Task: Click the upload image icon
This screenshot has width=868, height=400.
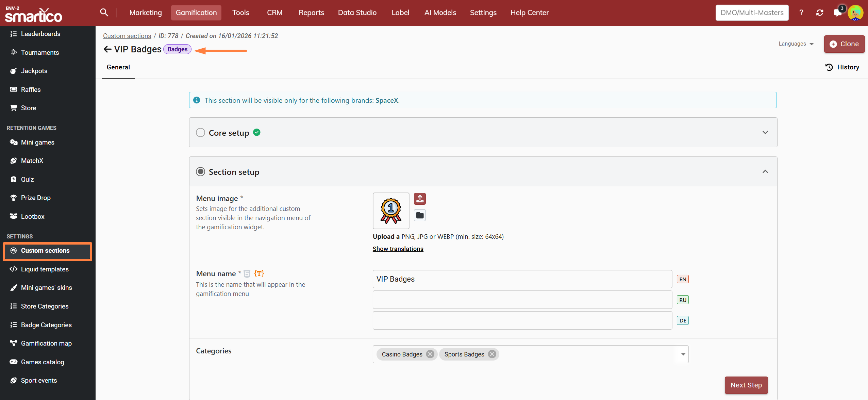Action: 420,199
